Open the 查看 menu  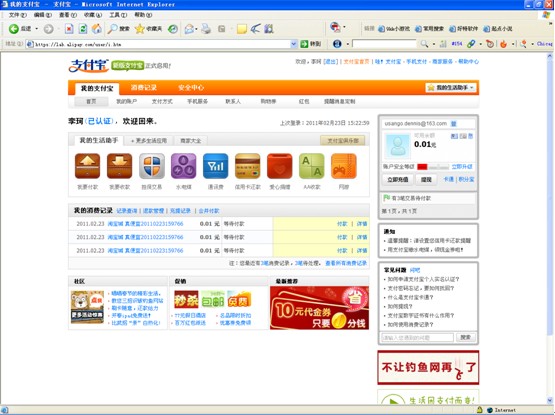point(68,15)
